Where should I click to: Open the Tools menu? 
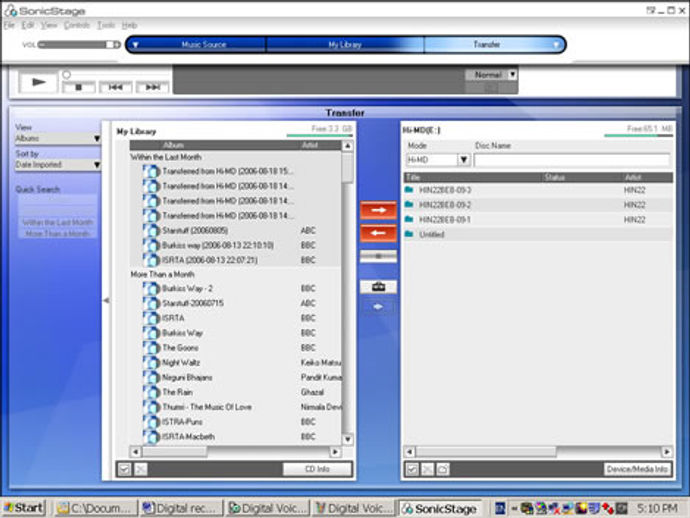[x=106, y=25]
